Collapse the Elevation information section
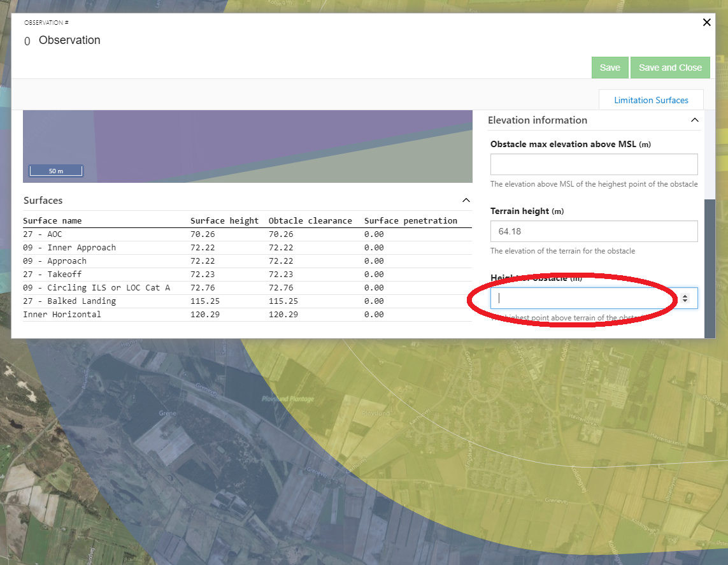The image size is (728, 565). coord(695,120)
